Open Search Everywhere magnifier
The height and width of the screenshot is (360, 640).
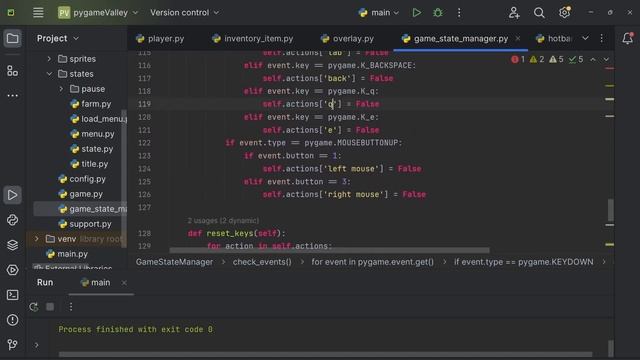[x=539, y=13]
